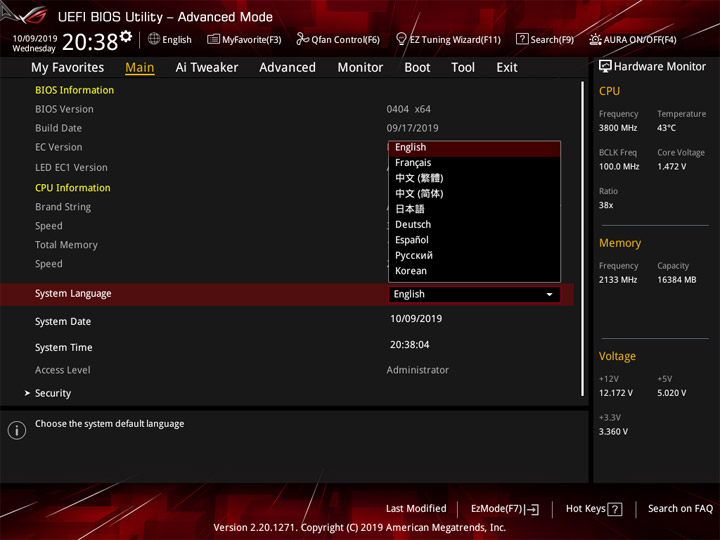
Task: Click the System Language row label
Action: click(x=73, y=293)
